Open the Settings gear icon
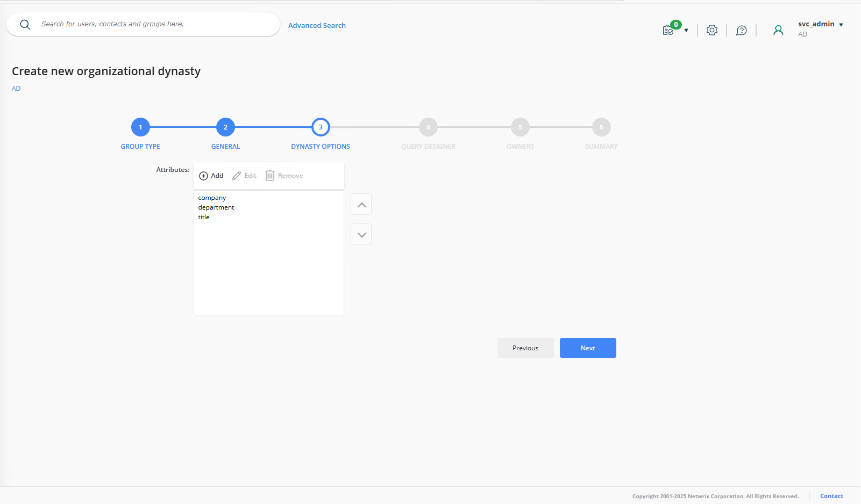The width and height of the screenshot is (861, 504). pyautogui.click(x=712, y=30)
